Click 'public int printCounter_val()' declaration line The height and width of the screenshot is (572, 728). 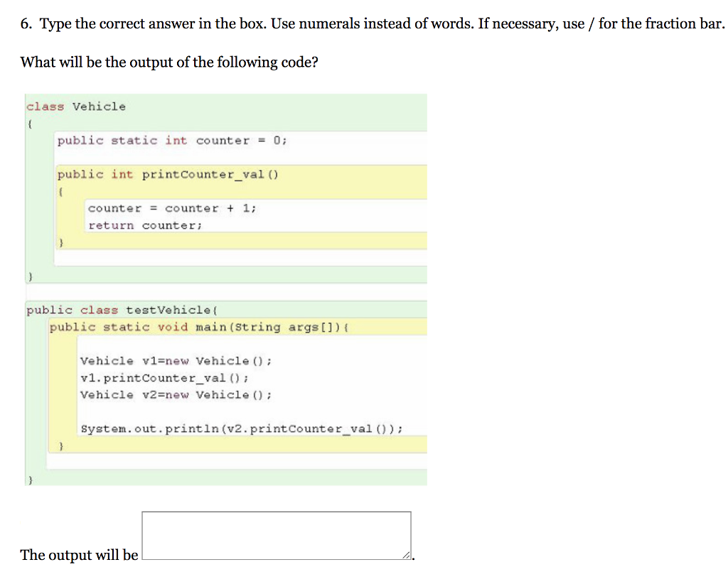(x=168, y=175)
